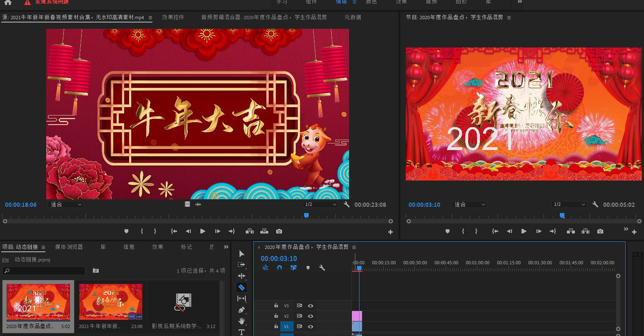Select the Track Select Forward tool
This screenshot has width=644, height=336.
pos(242,265)
